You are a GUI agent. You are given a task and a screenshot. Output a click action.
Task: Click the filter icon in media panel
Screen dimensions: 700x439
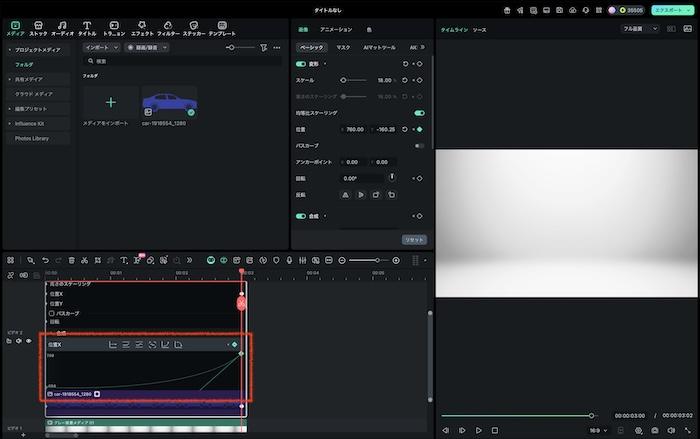[x=263, y=47]
